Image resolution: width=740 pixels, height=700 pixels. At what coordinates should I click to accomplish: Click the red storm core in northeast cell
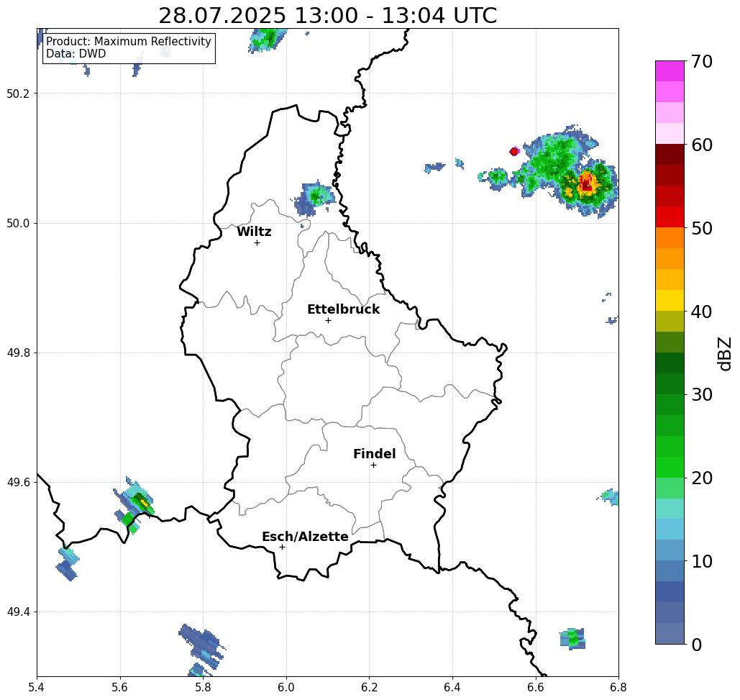coord(586,185)
